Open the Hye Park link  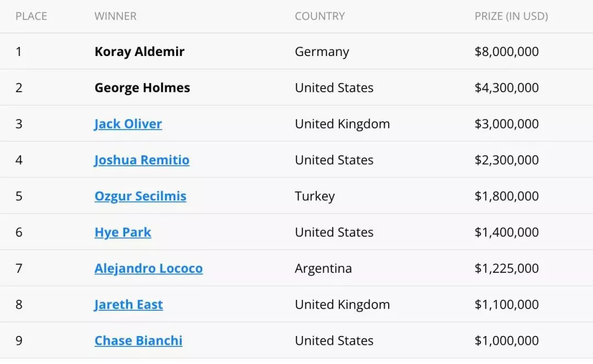click(123, 232)
